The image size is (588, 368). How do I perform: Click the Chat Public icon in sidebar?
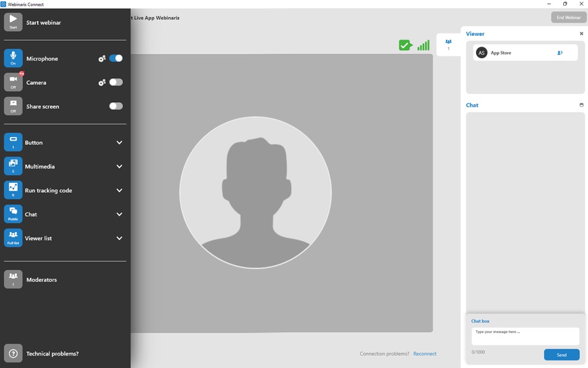pos(13,214)
